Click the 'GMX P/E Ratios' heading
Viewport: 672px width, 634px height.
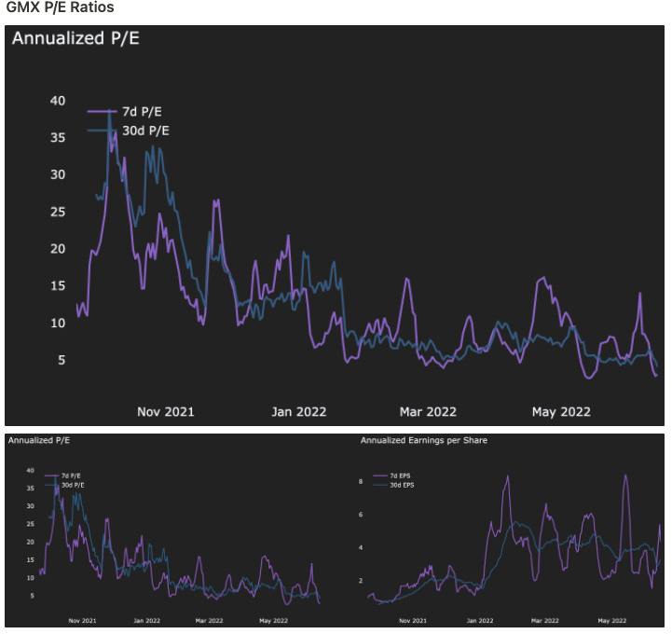point(60,7)
